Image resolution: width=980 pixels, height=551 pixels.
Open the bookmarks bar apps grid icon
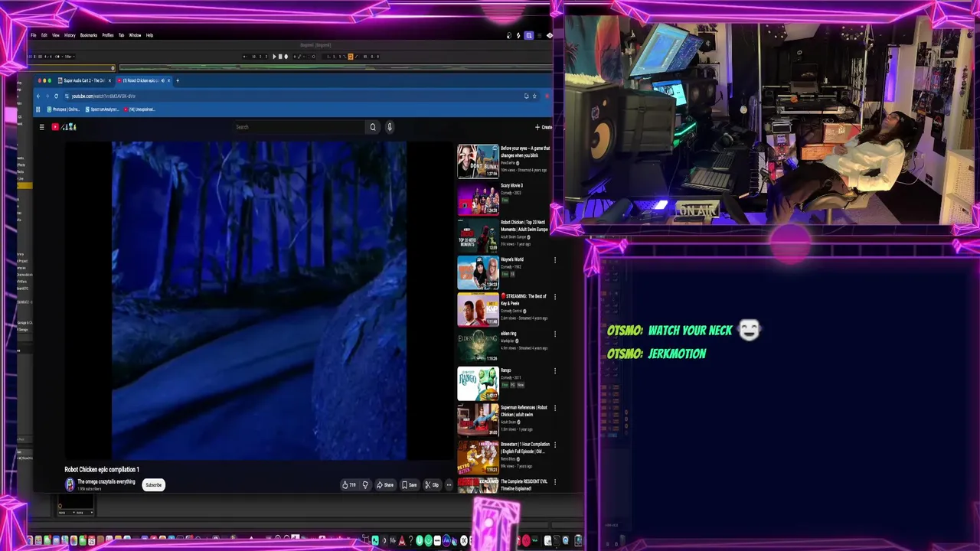[x=38, y=109]
